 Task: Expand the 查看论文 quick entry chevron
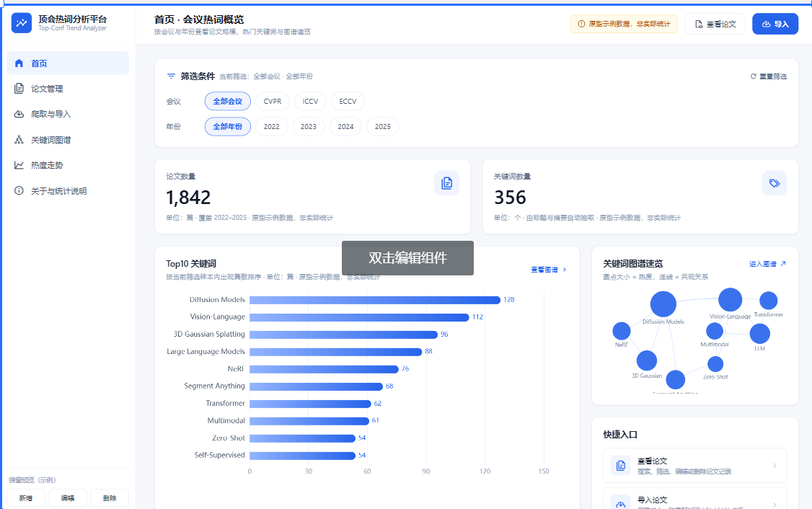(x=775, y=466)
